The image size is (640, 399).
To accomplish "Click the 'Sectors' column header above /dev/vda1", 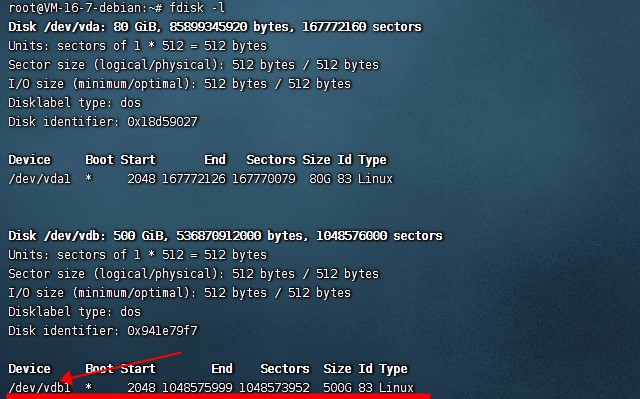I will click(x=271, y=160).
